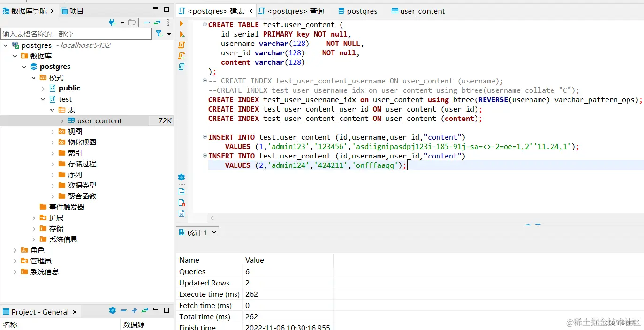Viewport: 644px width, 330px height.
Task: Click the navigator filter funnel icon
Action: coord(159,34)
